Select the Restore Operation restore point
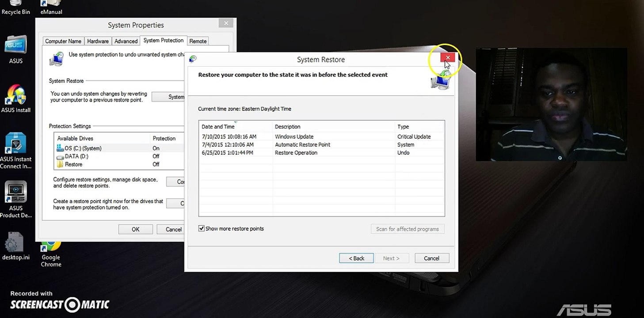The image size is (644, 318). pos(321,152)
